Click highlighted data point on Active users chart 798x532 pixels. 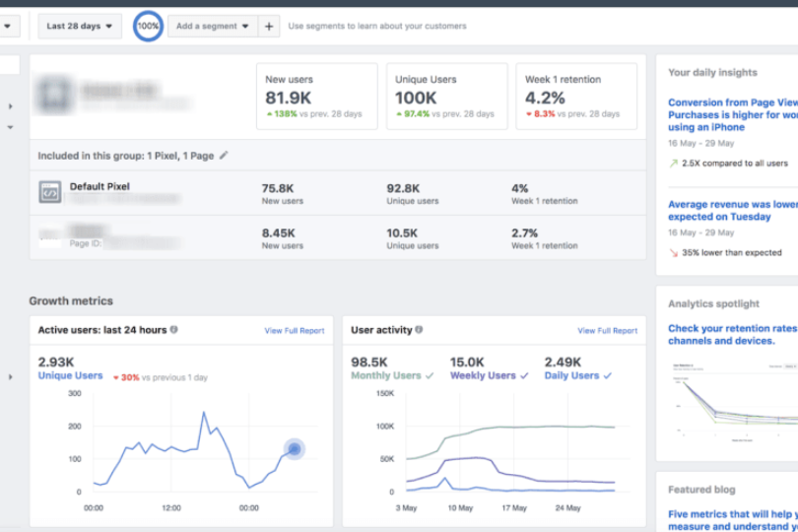tap(294, 449)
